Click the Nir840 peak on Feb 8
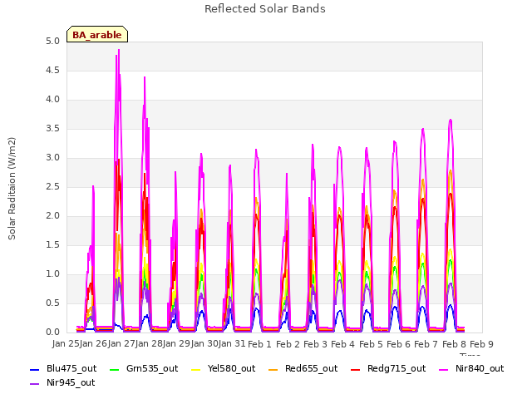Screen dimensions: 532x399 tap(451, 120)
